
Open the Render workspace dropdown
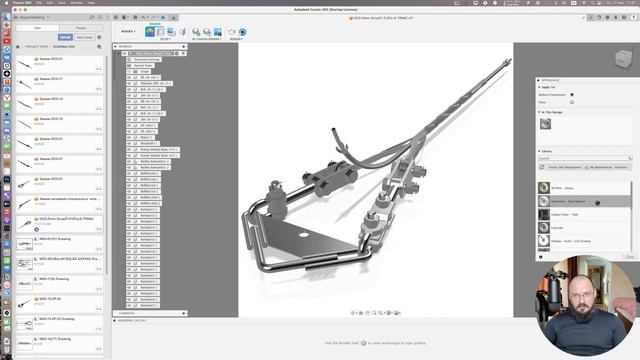tap(128, 31)
